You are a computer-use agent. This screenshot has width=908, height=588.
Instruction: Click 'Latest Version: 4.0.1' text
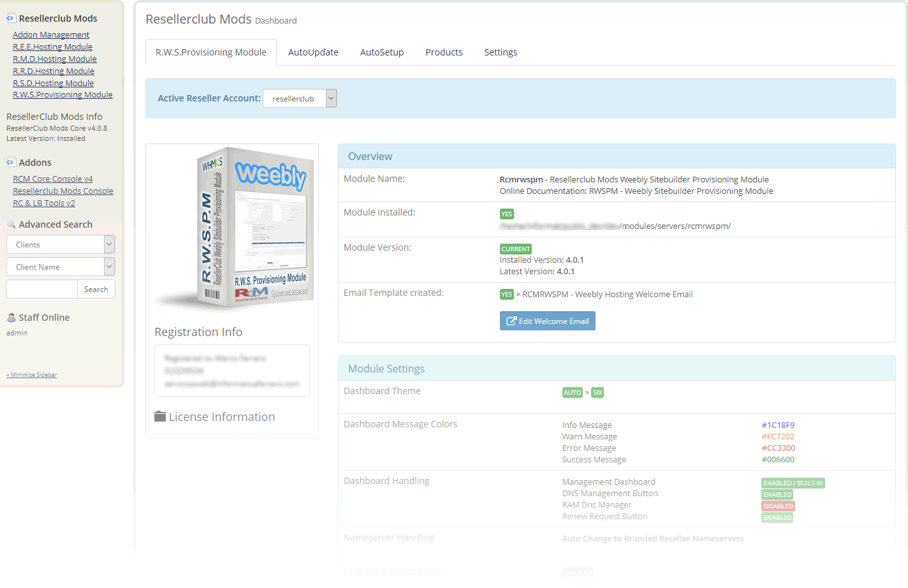pyautogui.click(x=537, y=272)
